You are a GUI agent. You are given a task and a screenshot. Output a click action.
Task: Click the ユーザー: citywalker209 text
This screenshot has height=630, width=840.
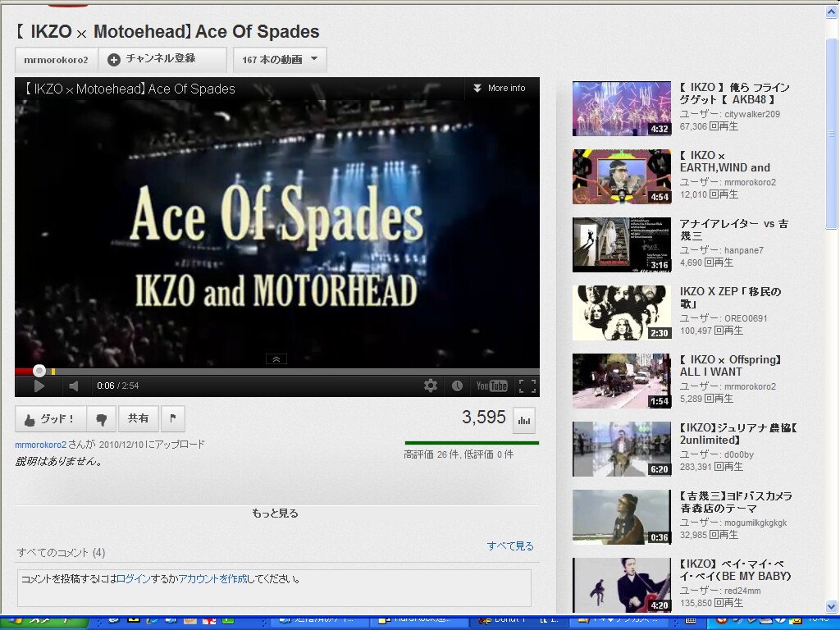click(729, 114)
